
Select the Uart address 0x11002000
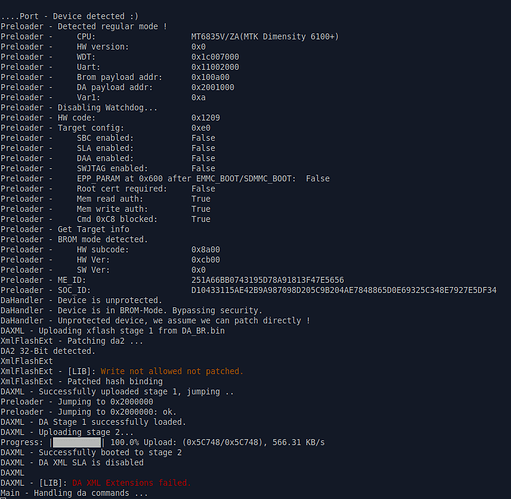coord(215,67)
